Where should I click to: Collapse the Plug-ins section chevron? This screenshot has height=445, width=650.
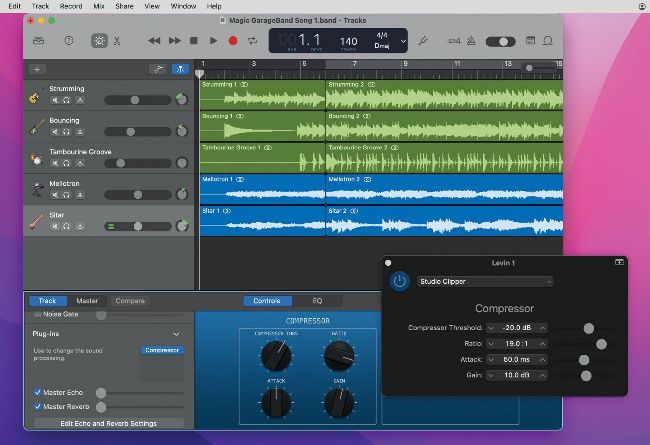pyautogui.click(x=177, y=333)
